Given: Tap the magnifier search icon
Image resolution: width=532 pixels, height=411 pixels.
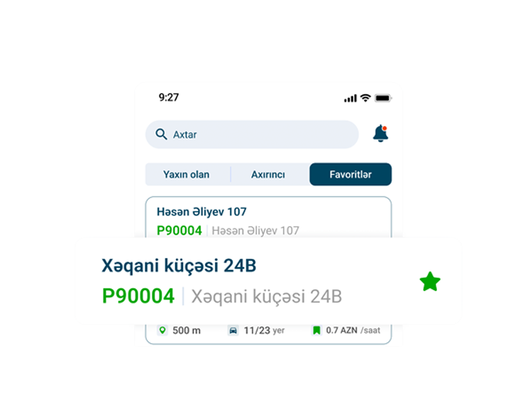Looking at the screenshot, I should coord(161,134).
